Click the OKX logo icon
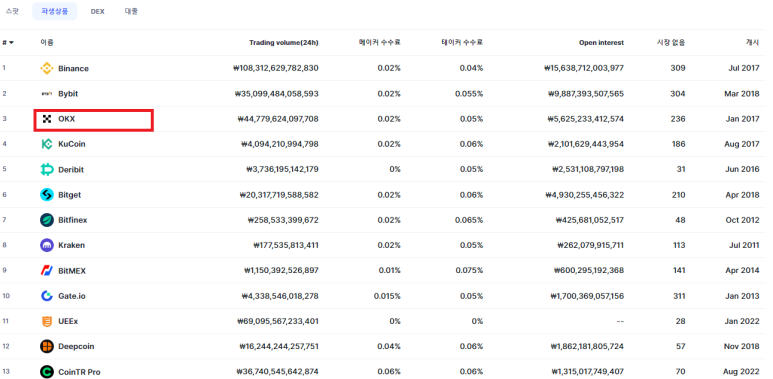Screen dimensions: 773x379 pos(47,119)
